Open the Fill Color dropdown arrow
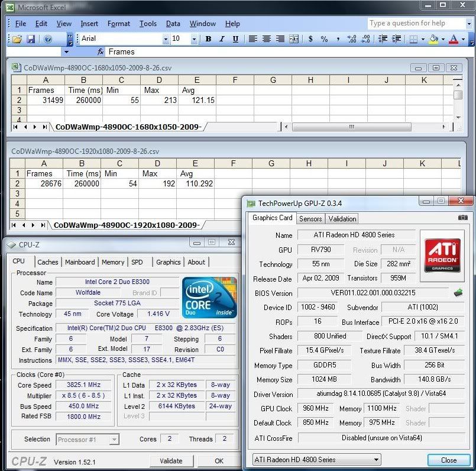Image resolution: width=476 pixels, height=471 pixels. (x=443, y=39)
